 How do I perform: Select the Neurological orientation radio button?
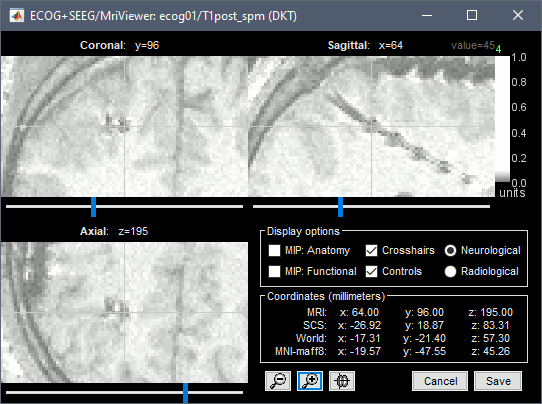tap(450, 250)
